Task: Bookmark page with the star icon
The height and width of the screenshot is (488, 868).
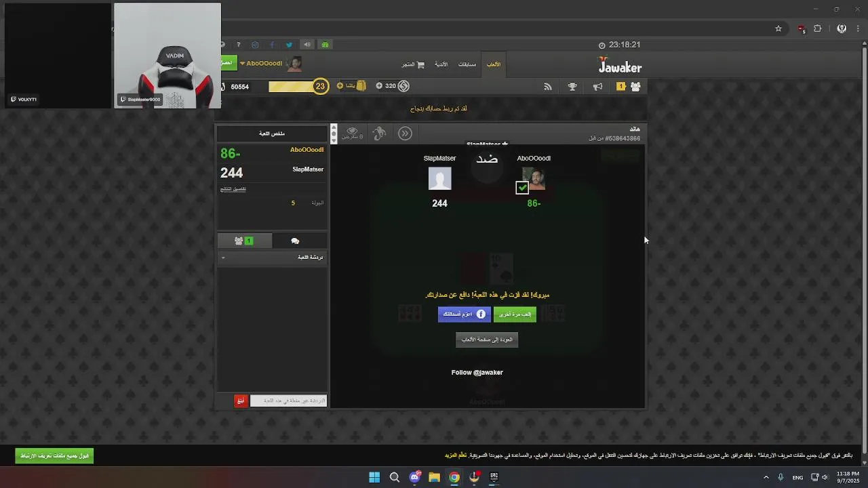Action: [778, 28]
